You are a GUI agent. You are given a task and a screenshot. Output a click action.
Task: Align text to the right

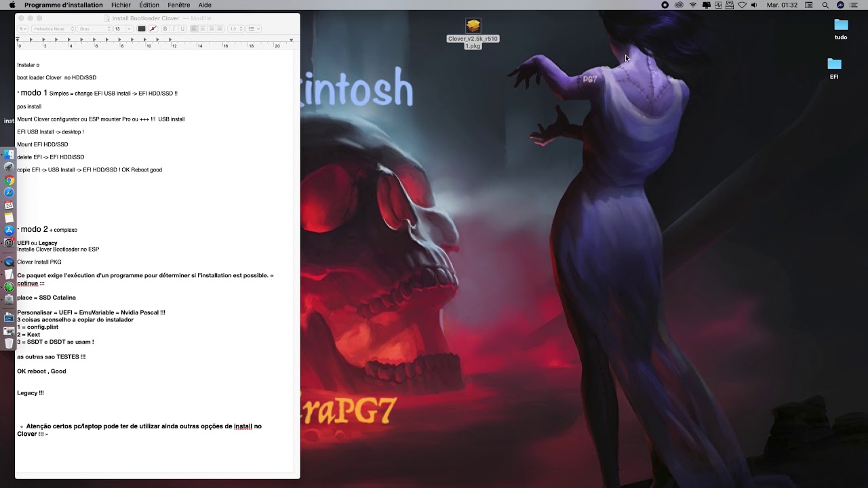tap(211, 29)
